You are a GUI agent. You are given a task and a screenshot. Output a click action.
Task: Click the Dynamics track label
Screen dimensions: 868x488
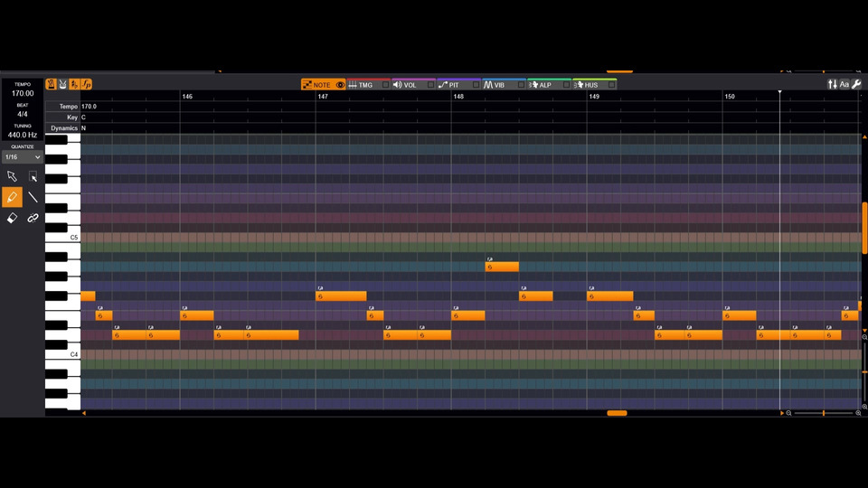(x=64, y=127)
